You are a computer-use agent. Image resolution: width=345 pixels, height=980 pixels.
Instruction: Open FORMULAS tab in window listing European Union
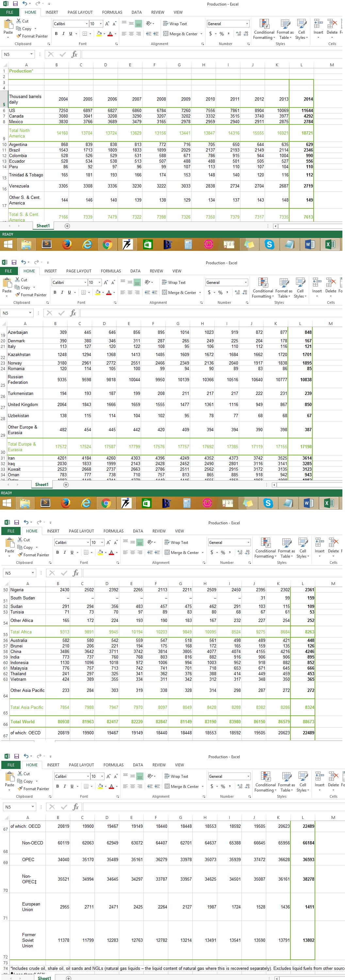coord(113,765)
